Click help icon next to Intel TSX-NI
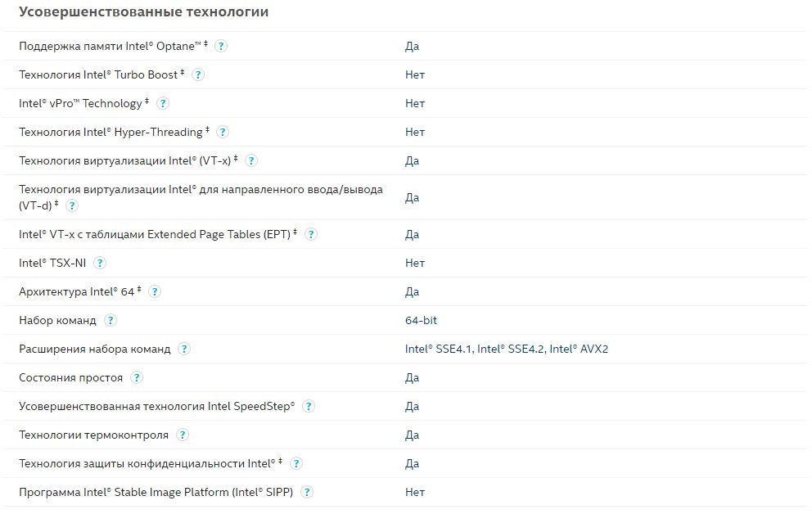Image resolution: width=812 pixels, height=514 pixels. pos(100,263)
